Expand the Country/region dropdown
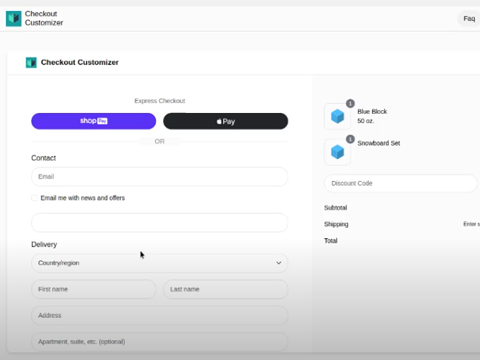The image size is (480, 360). tap(160, 263)
